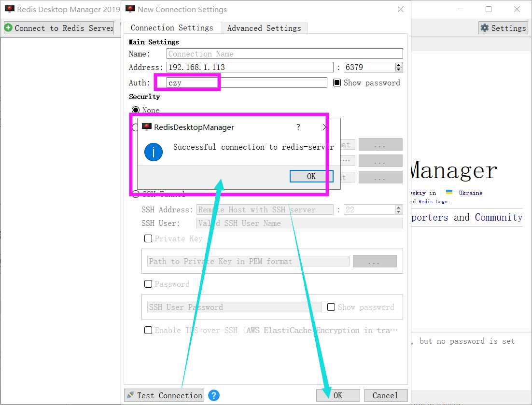The image size is (532, 405).
Task: Click the Connect to Redis Server toolbar button
Action: pyautogui.click(x=59, y=28)
